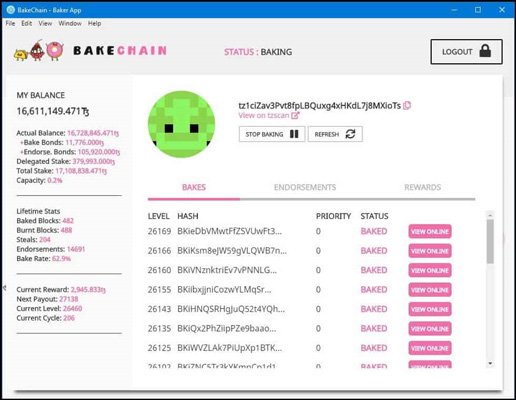Click the Baked Blocks count 482
516x400 pixels.
68,221
